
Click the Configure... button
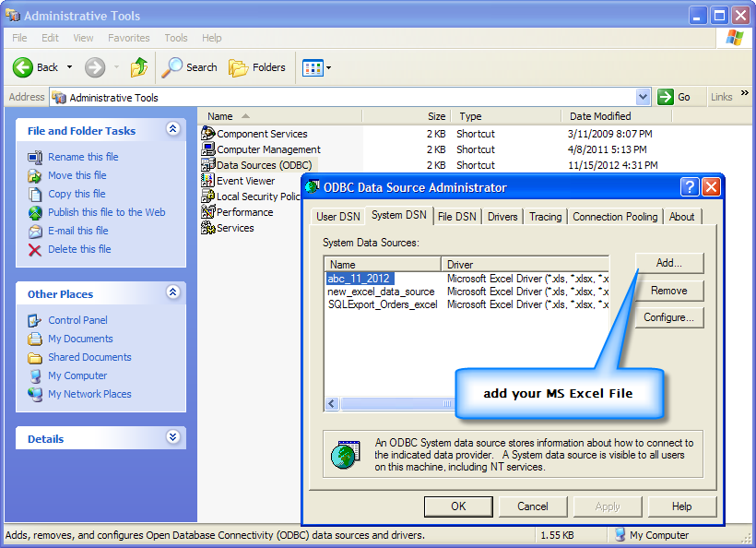(669, 317)
